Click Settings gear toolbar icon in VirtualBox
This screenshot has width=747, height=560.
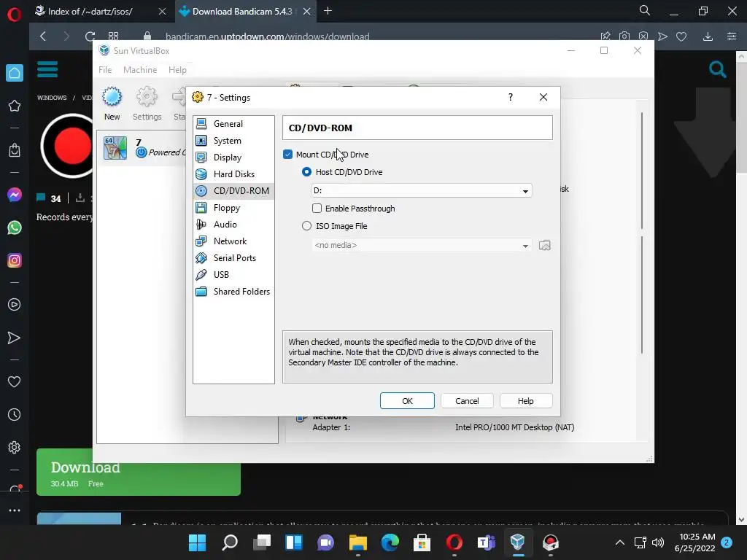(x=147, y=104)
